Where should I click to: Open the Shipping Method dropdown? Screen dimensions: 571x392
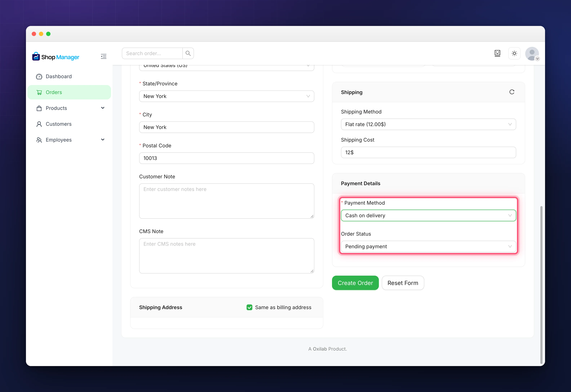pos(428,124)
